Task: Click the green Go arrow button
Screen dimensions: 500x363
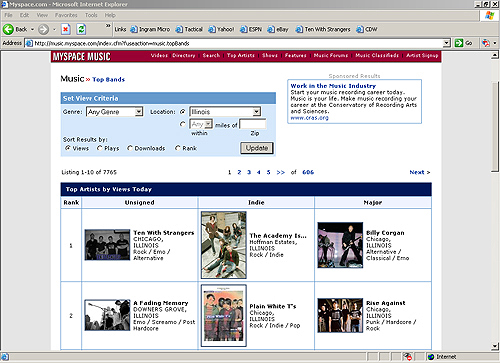Action: tap(459, 43)
